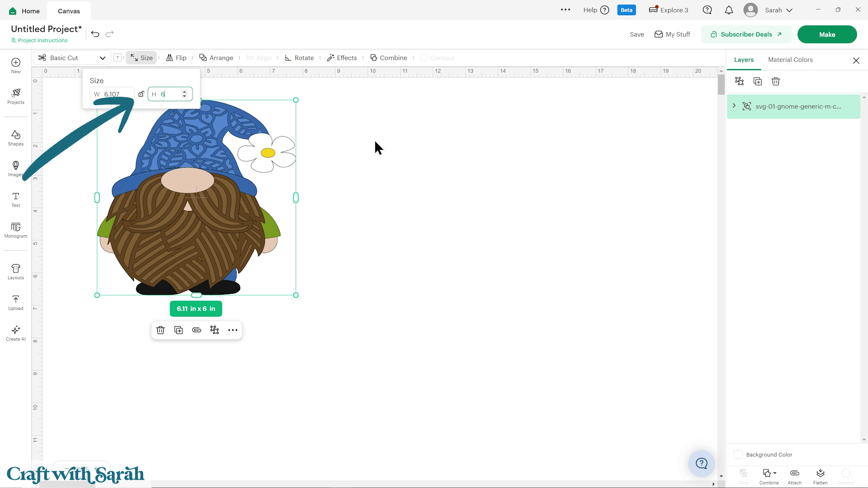This screenshot has height=488, width=868.
Task: Open Subscriber Deals
Action: tap(746, 34)
